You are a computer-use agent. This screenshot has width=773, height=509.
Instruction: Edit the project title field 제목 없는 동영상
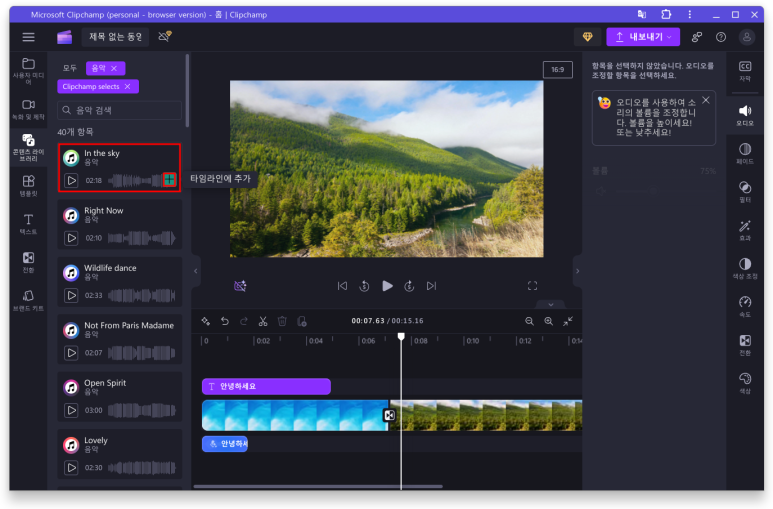point(115,37)
